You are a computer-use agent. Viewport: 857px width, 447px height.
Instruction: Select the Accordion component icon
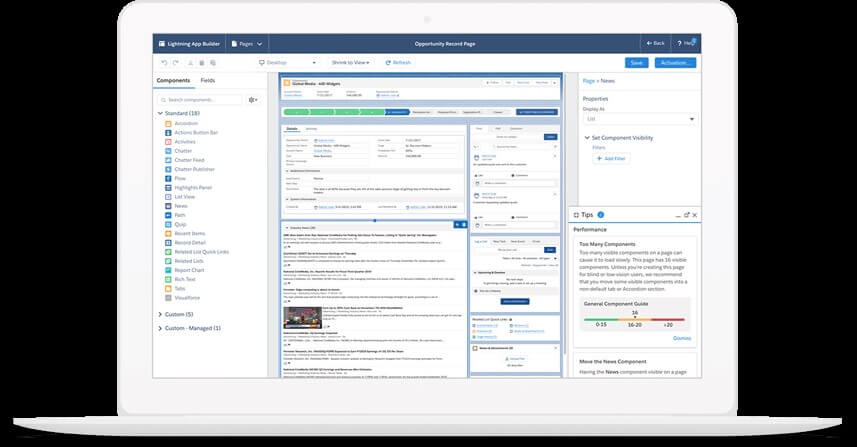tap(166, 123)
